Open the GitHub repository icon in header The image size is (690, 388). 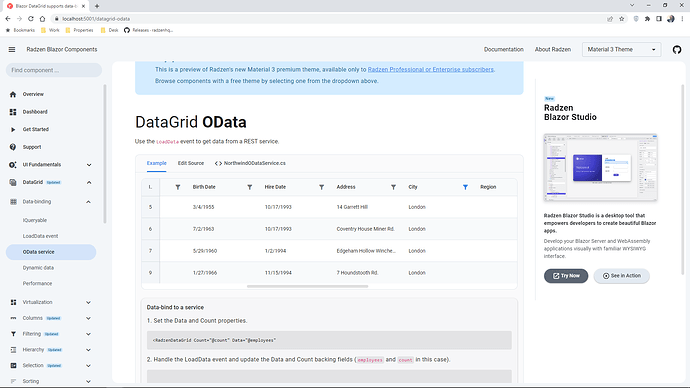click(x=677, y=50)
